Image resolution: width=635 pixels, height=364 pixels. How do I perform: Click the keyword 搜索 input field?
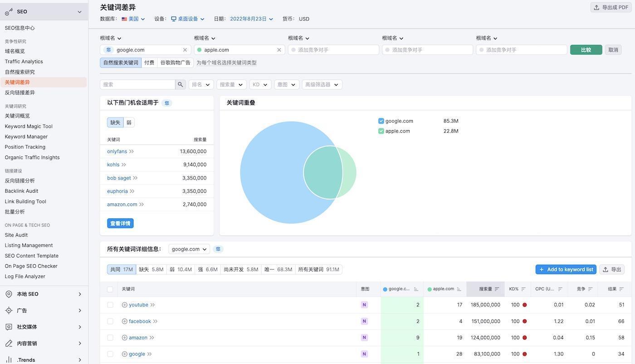[137, 84]
